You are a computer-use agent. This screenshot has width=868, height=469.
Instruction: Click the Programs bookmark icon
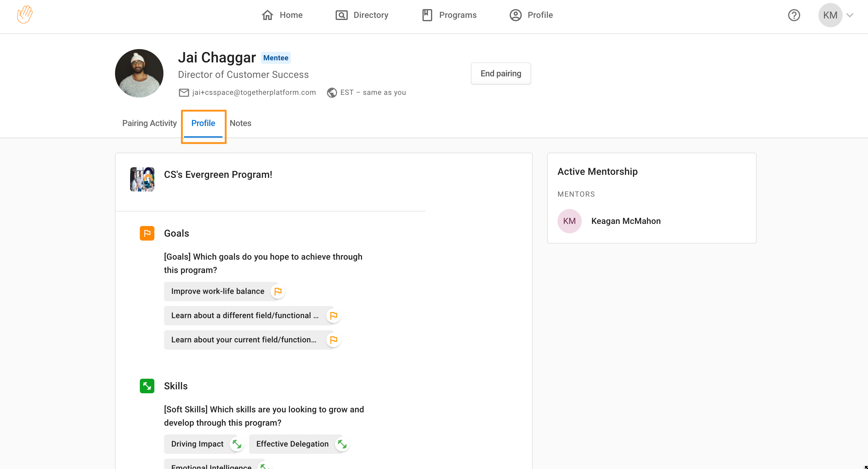point(427,15)
